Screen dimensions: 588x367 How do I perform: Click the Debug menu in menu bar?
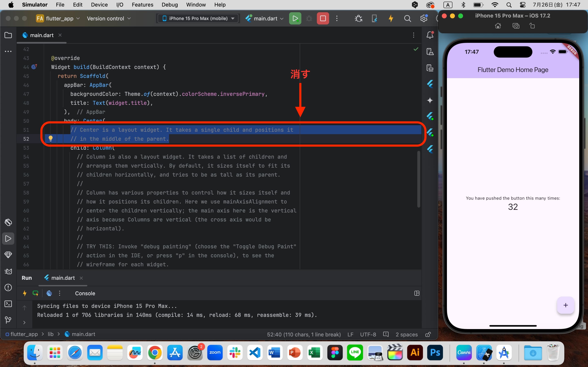169,5
